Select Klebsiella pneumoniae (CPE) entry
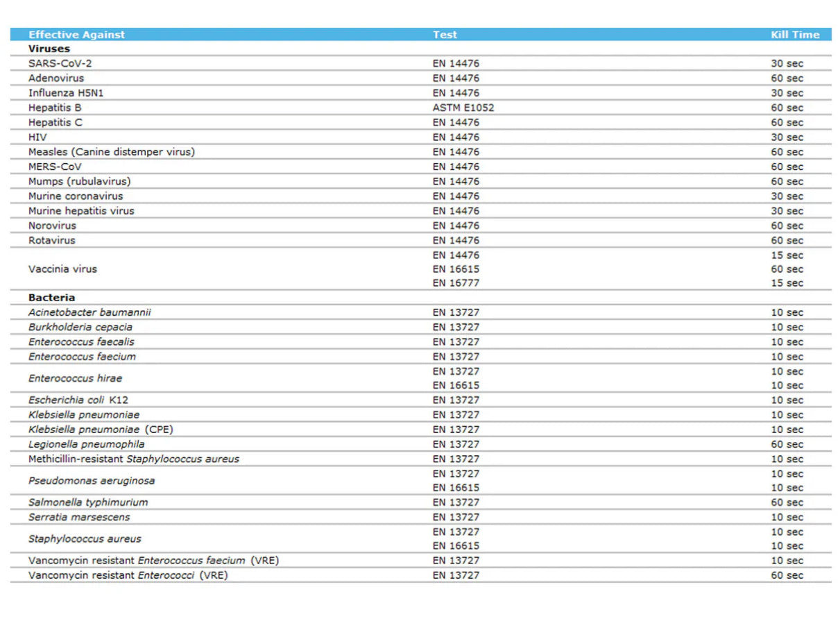Screen dimensions: 840x637 coord(101,430)
